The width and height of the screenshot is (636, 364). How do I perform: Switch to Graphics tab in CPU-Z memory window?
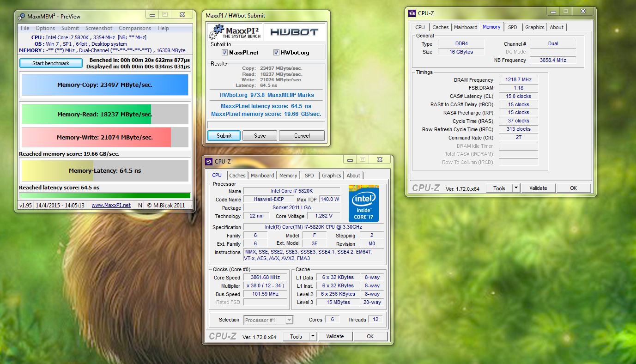click(535, 27)
